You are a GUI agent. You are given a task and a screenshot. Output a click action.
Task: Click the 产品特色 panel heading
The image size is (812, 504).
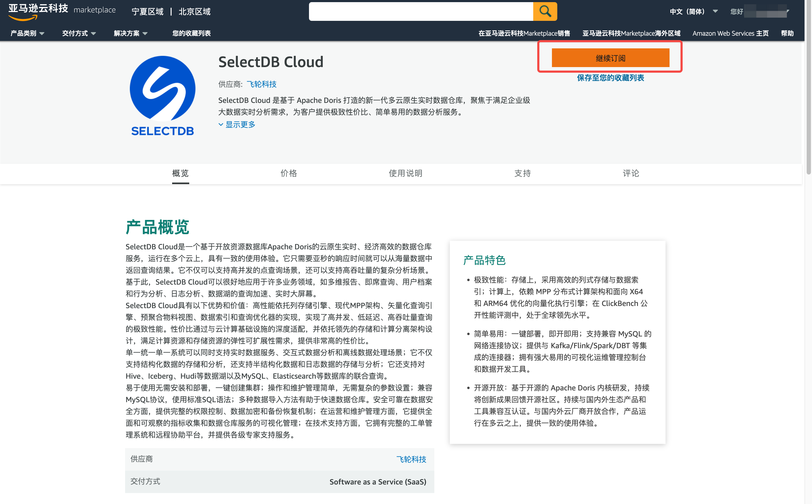[x=484, y=260]
